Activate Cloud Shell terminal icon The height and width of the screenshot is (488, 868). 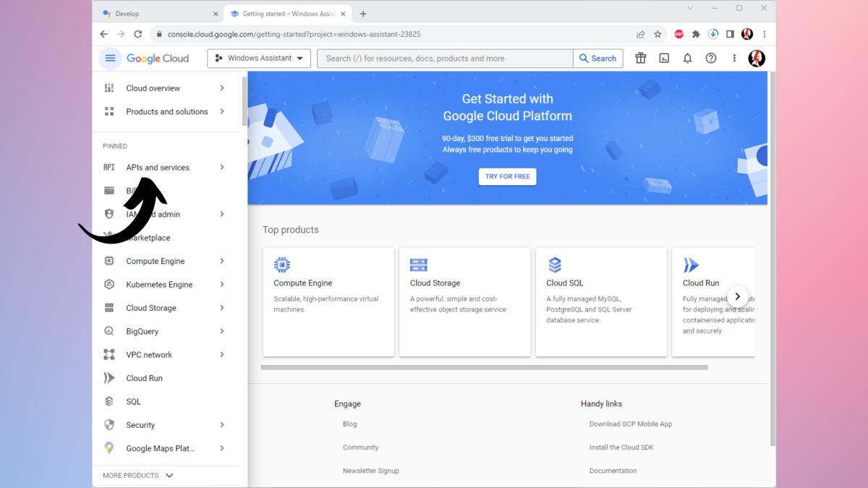tap(664, 59)
